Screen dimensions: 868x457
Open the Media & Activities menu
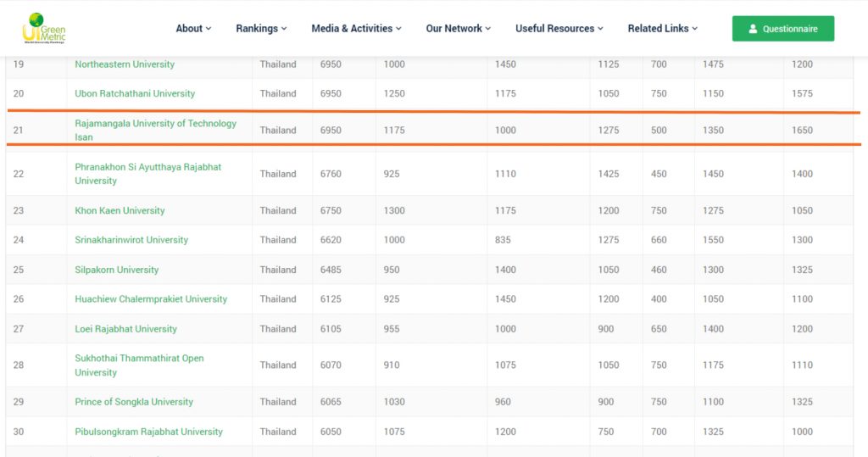(356, 28)
